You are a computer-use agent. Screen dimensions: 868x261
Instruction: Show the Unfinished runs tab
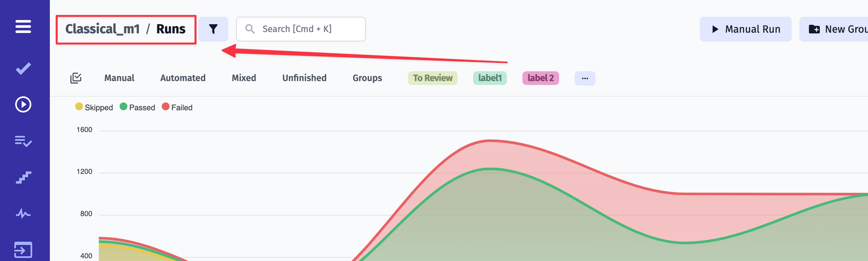click(x=304, y=78)
